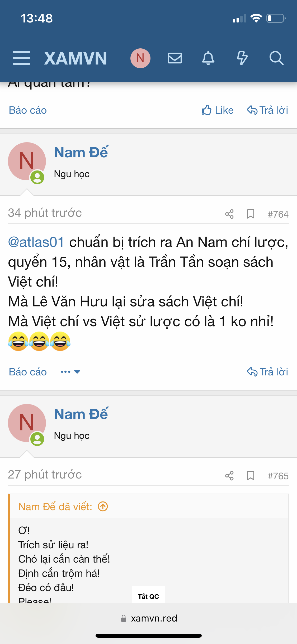Tap the lightning bolt what's new icon
This screenshot has height=644, width=297.
(242, 58)
